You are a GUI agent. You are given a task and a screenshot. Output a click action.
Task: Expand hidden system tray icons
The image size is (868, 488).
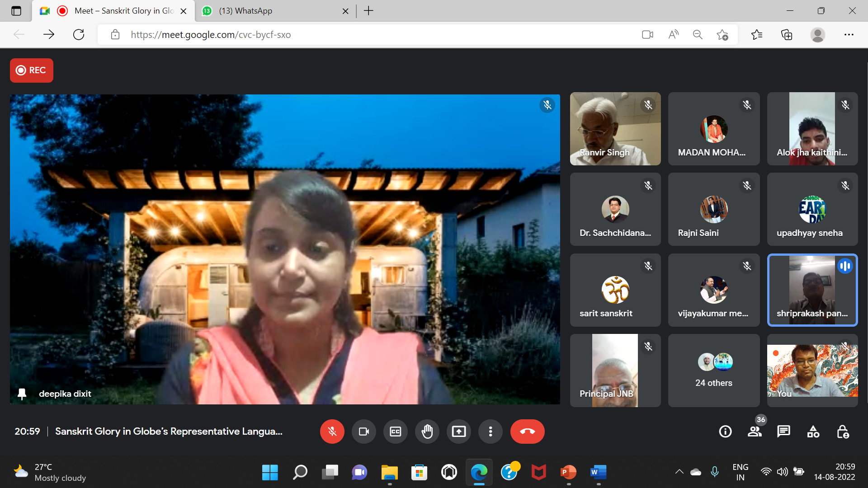pos(679,472)
